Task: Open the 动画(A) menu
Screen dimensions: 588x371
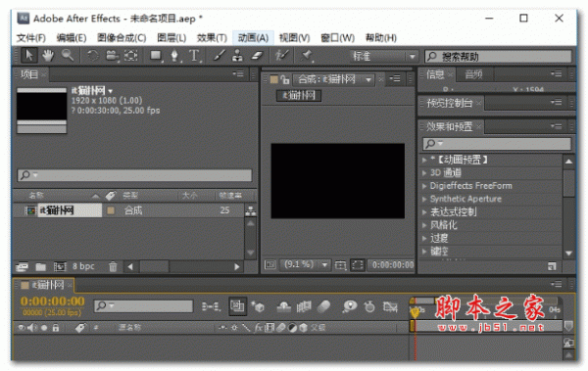Action: click(x=253, y=38)
